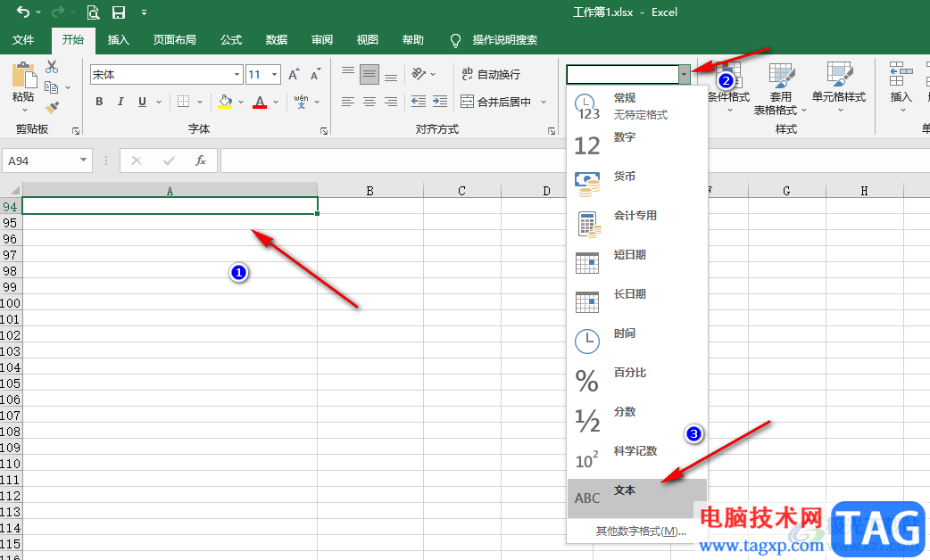Image resolution: width=930 pixels, height=560 pixels.
Task: Toggle bold formatting
Action: (99, 102)
